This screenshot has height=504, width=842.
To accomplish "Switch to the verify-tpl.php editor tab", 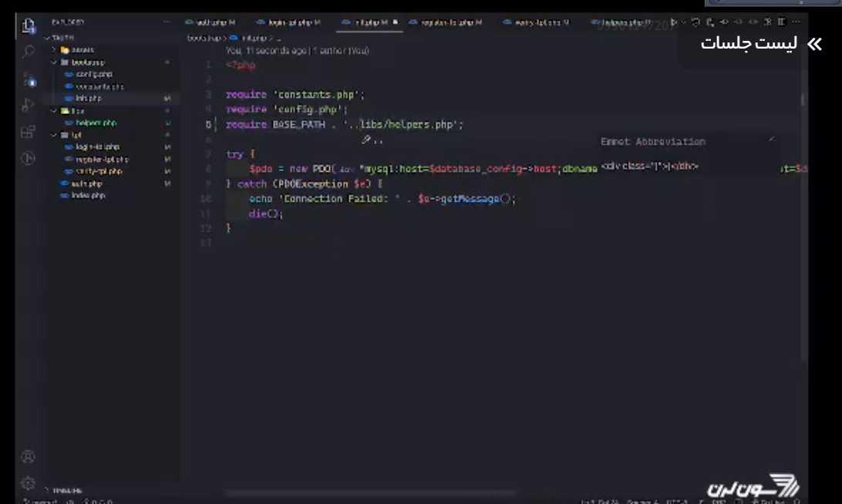I will click(536, 22).
